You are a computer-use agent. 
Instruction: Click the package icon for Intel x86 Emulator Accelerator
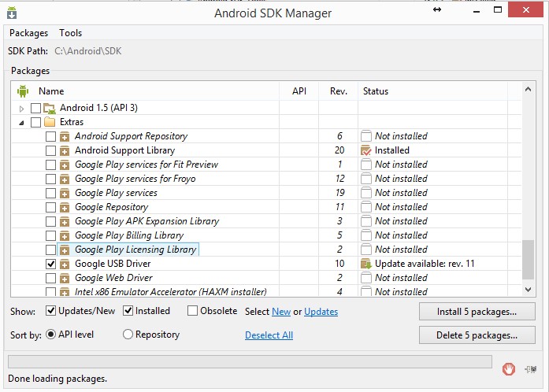[x=65, y=291]
